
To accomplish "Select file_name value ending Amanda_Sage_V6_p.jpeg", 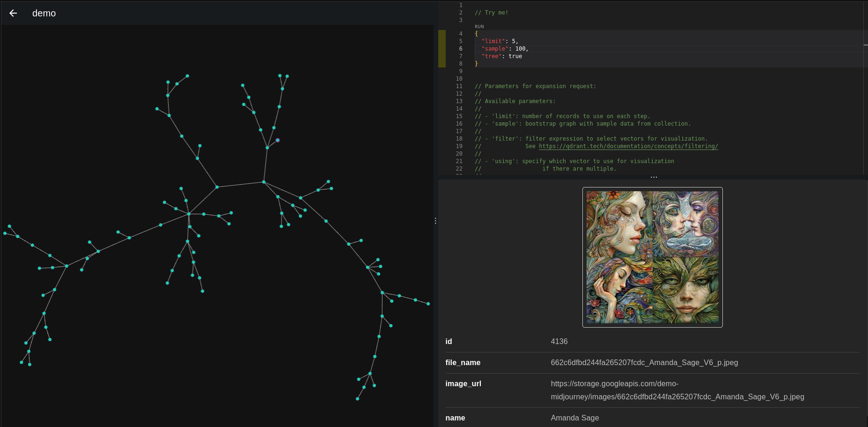I will coord(644,363).
